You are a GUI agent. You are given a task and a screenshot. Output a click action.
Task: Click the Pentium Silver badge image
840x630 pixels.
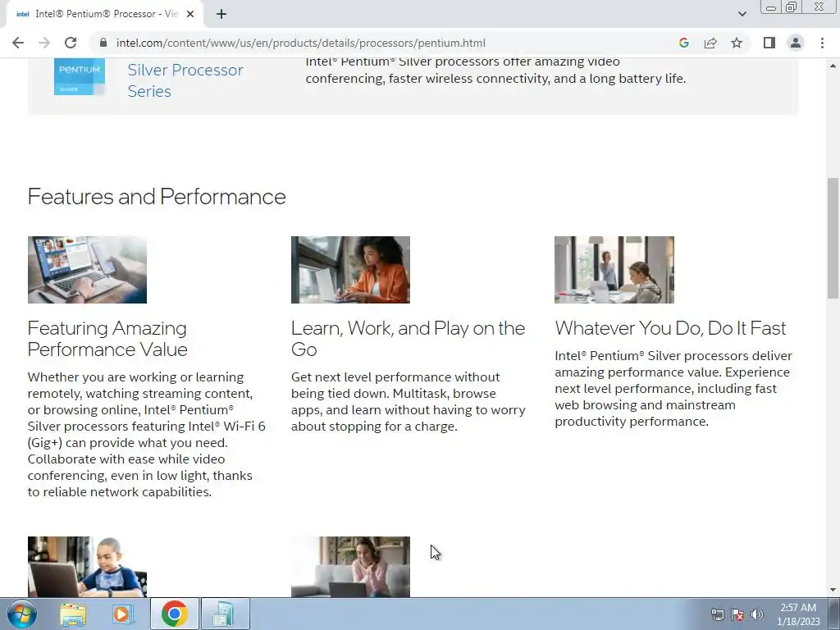(x=80, y=77)
